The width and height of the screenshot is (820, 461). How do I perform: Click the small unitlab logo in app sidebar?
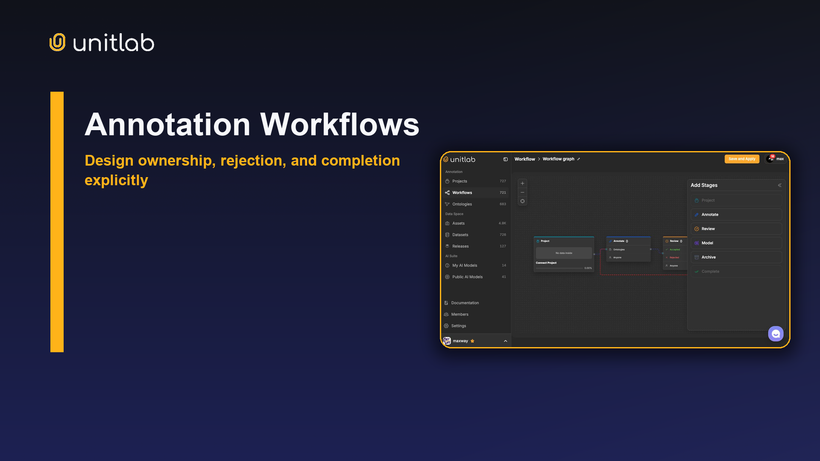point(459,159)
